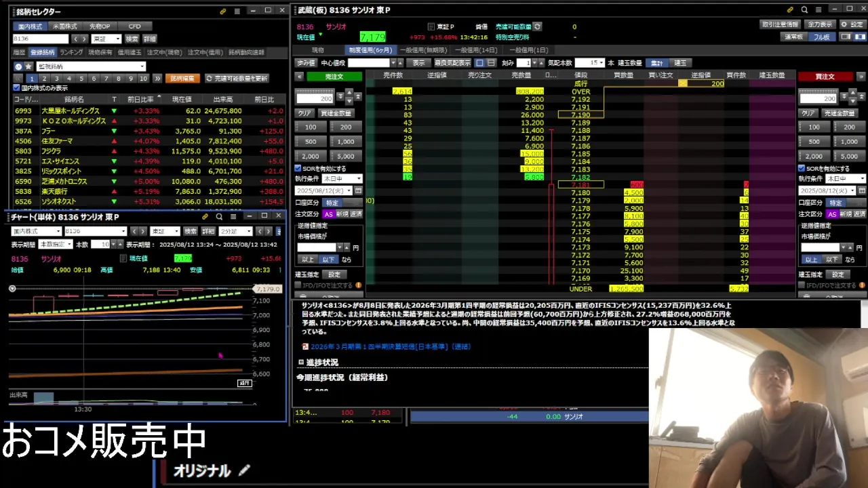The image size is (868, 488).
Task: Select 一般信用(無期限) tab
Action: [x=423, y=50]
